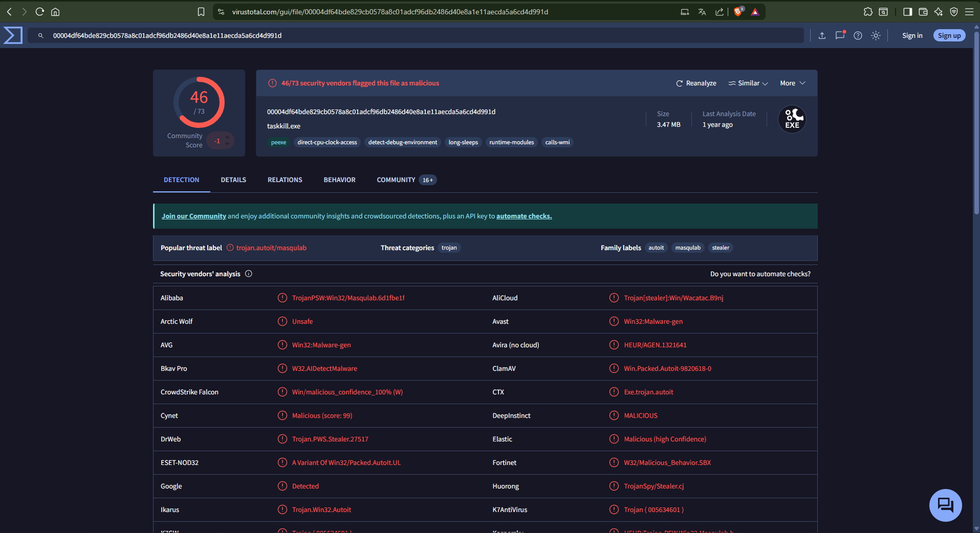Expand the Similar dropdown
This screenshot has height=533, width=980.
tap(748, 83)
